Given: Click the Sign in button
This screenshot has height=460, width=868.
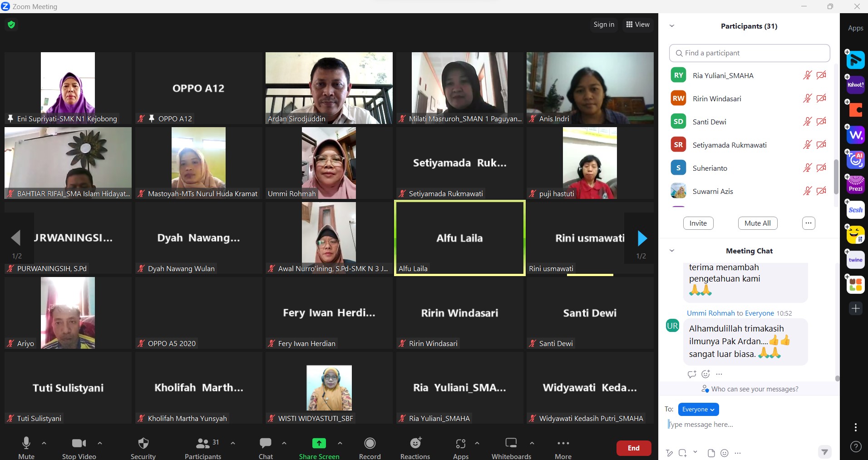Looking at the screenshot, I should pos(604,25).
